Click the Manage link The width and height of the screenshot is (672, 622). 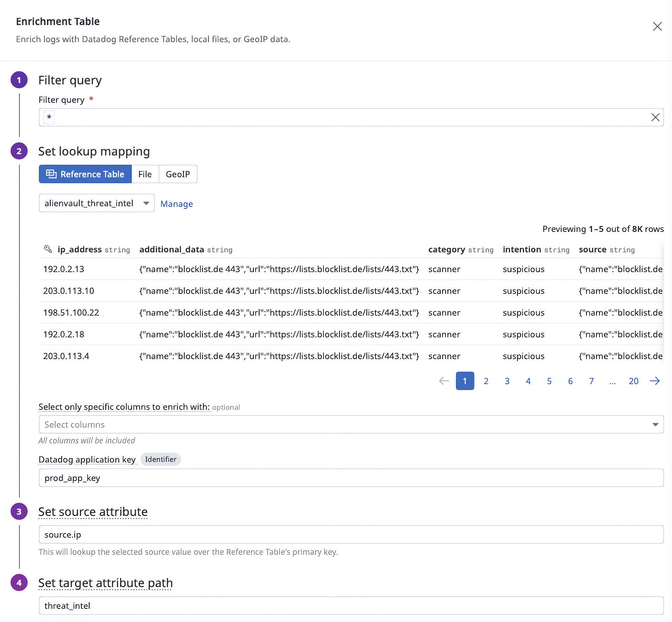coord(176,204)
